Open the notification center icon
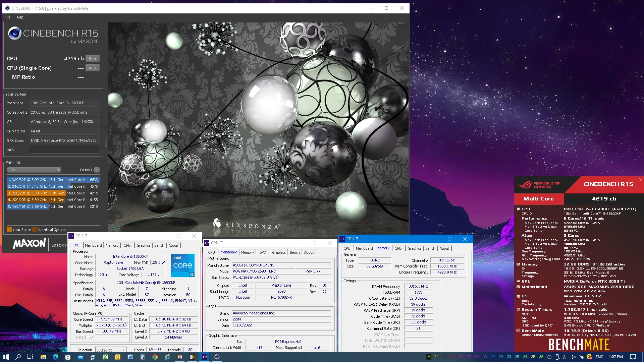Screen dimensions: 644x362 (x=633, y=357)
